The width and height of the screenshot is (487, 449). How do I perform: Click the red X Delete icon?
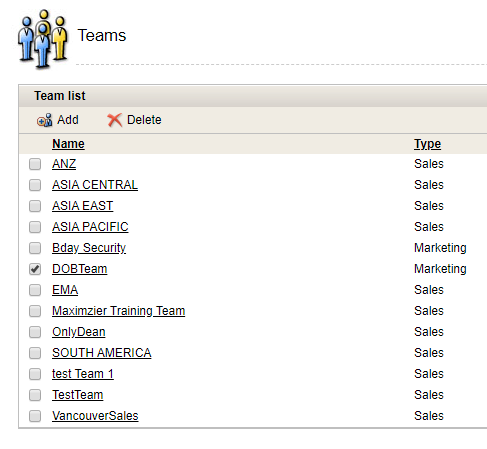point(115,120)
